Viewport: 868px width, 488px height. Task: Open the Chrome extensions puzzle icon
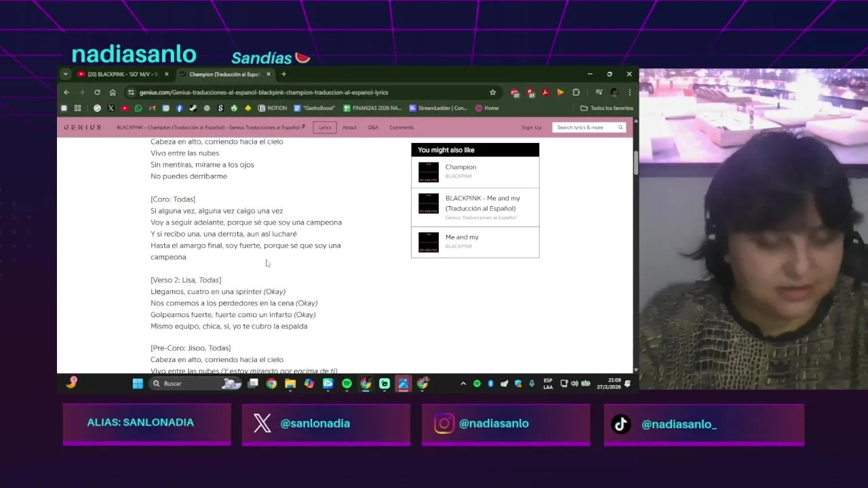pos(576,92)
